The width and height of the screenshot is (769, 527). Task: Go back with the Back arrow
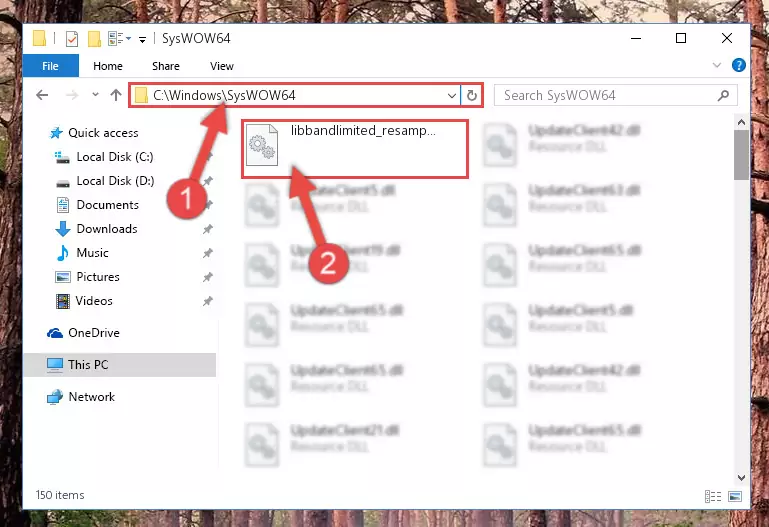42,95
